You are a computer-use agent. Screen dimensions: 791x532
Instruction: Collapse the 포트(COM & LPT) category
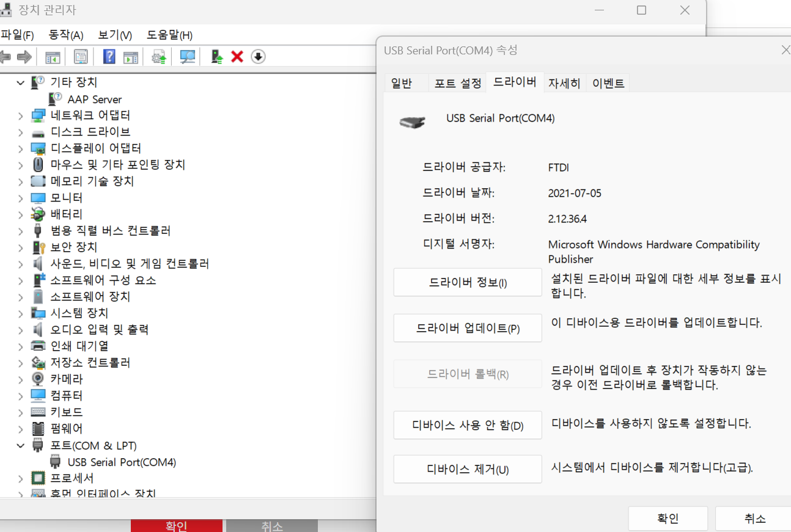coord(21,445)
